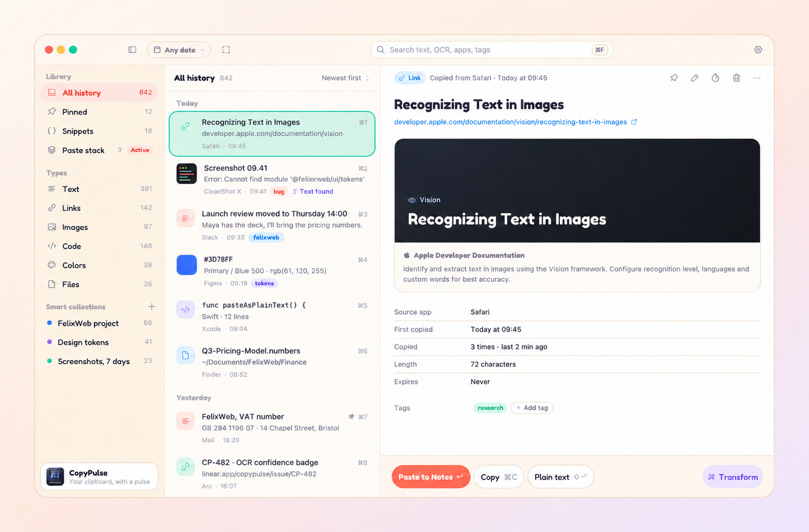Select All history in the Library

pos(99,93)
